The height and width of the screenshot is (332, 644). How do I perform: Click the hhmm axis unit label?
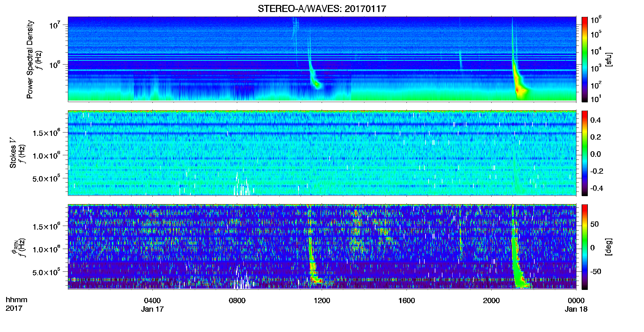point(17,300)
